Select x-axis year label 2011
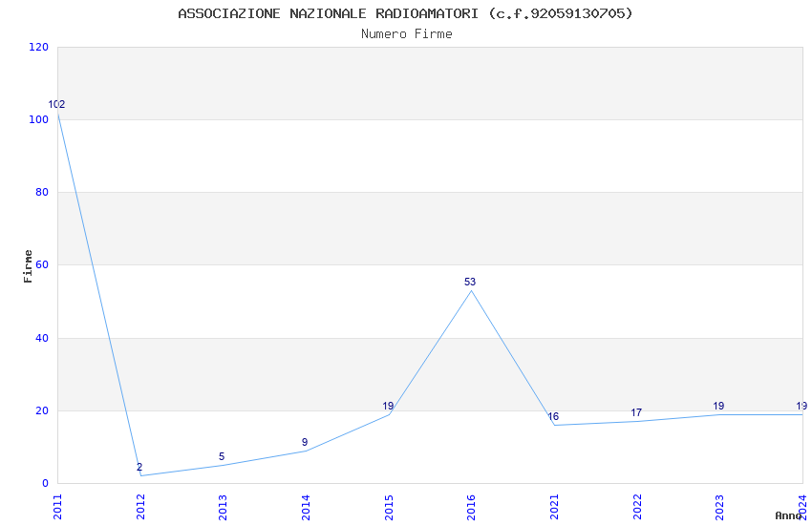This screenshot has height=525, width=812. [57, 507]
